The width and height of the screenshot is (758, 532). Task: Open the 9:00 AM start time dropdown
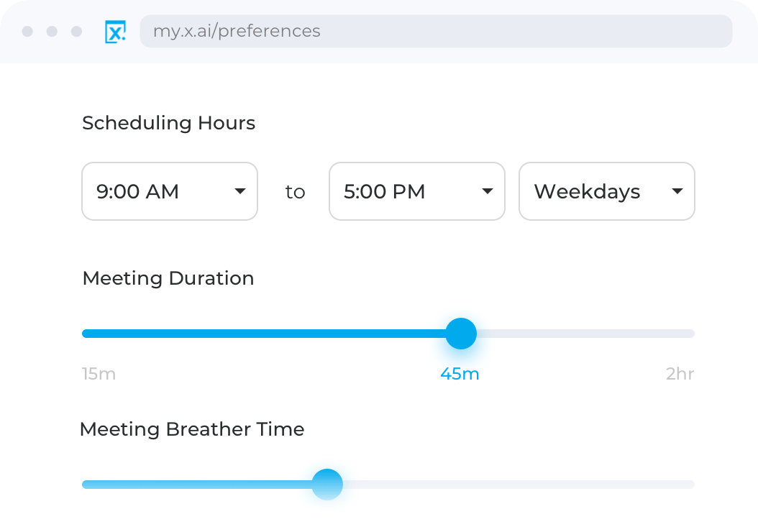click(170, 191)
